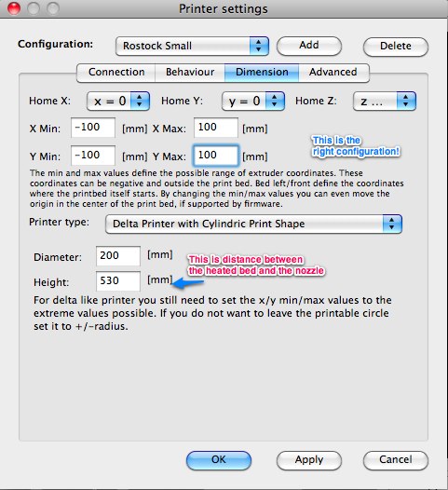Open the Configuration dropdown showing Rostock Small
Screen dimensions: 448x490
pyautogui.click(x=192, y=46)
